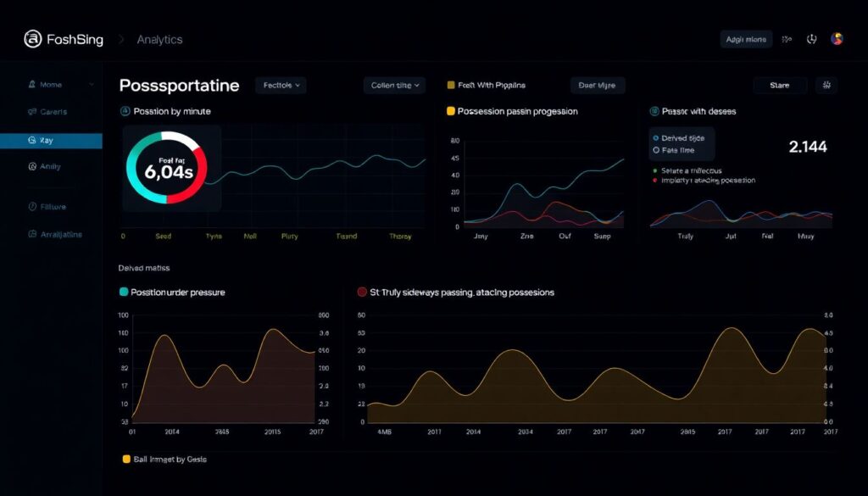Select the Fate time radio option
The width and height of the screenshot is (868, 496).
[655, 150]
